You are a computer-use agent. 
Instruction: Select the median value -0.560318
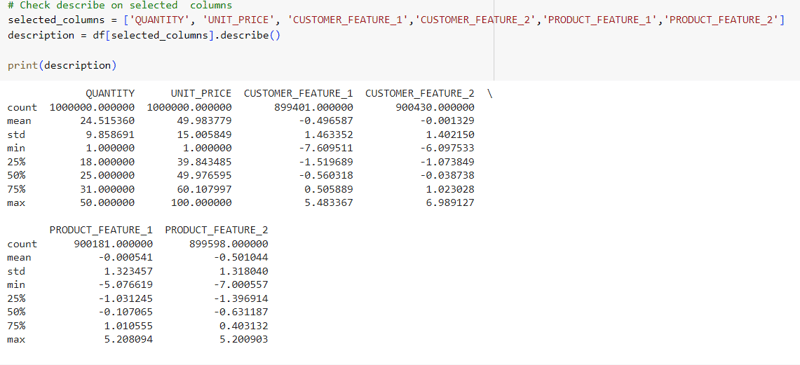326,176
